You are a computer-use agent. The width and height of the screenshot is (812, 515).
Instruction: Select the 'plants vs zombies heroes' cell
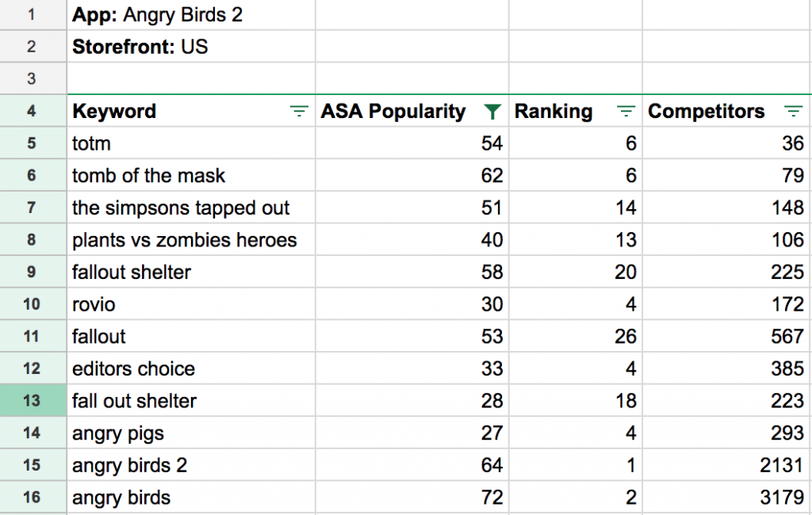(x=191, y=239)
